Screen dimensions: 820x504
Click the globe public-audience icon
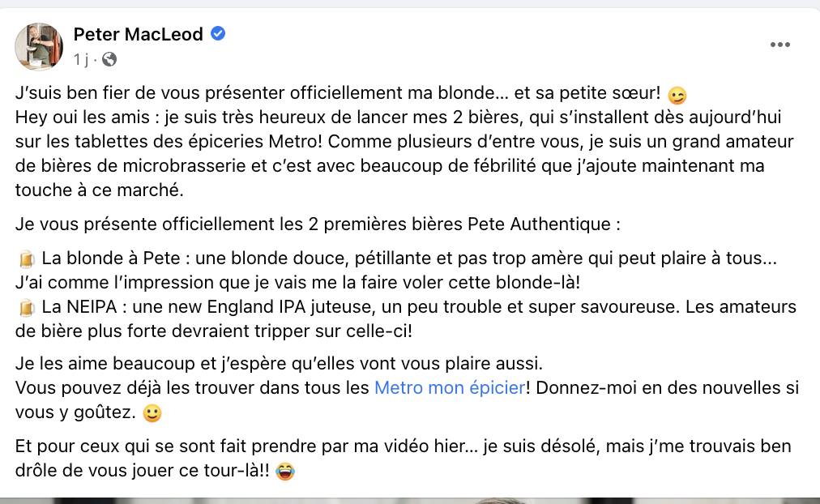(109, 59)
